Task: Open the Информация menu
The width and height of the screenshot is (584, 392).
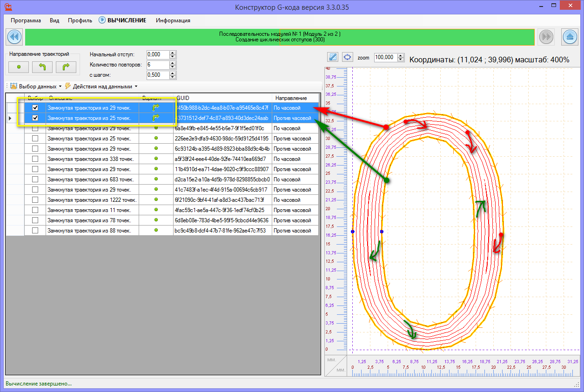Action: coord(173,20)
